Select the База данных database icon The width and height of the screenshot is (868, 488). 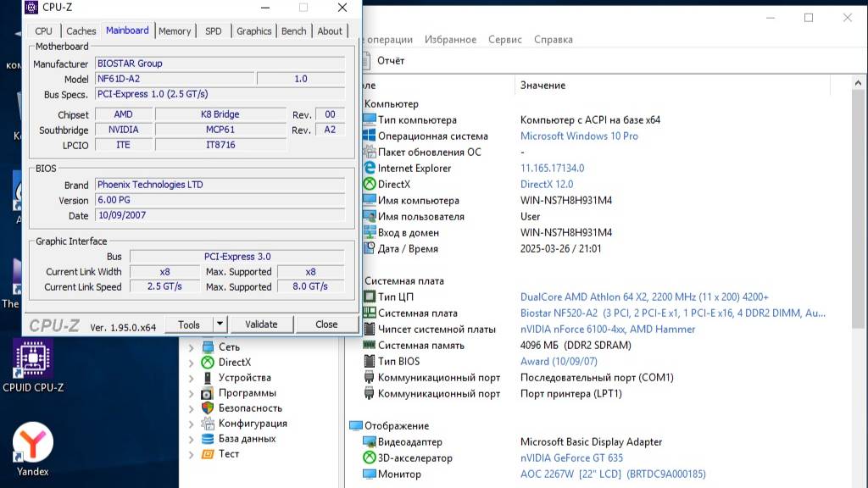click(208, 439)
